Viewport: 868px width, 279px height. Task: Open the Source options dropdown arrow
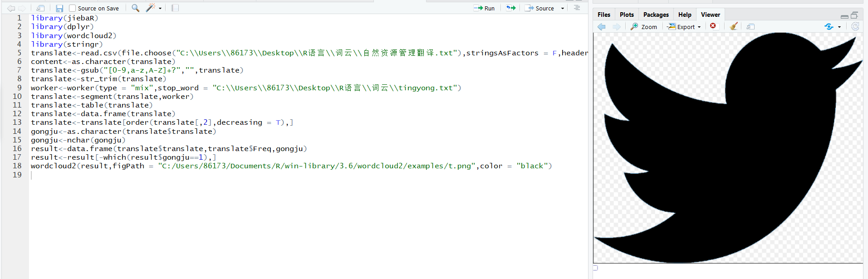tap(563, 8)
